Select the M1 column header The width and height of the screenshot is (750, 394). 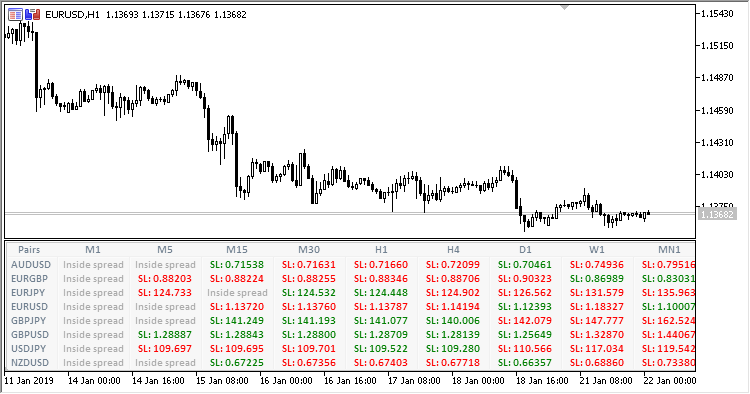(93, 250)
